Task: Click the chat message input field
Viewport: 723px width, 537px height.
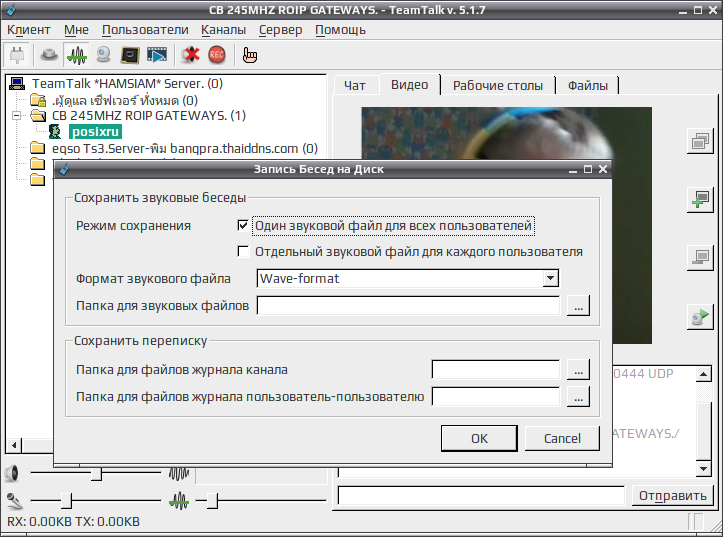Action: pos(481,496)
